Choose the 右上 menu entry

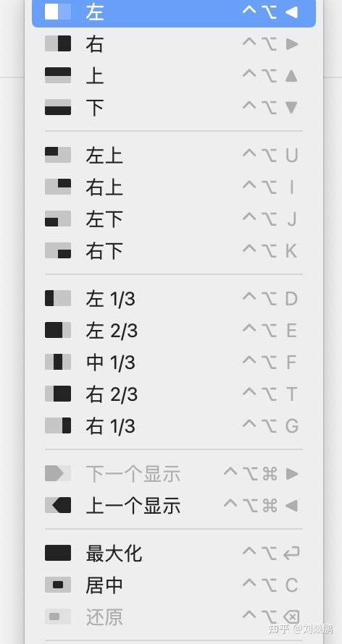173,187
